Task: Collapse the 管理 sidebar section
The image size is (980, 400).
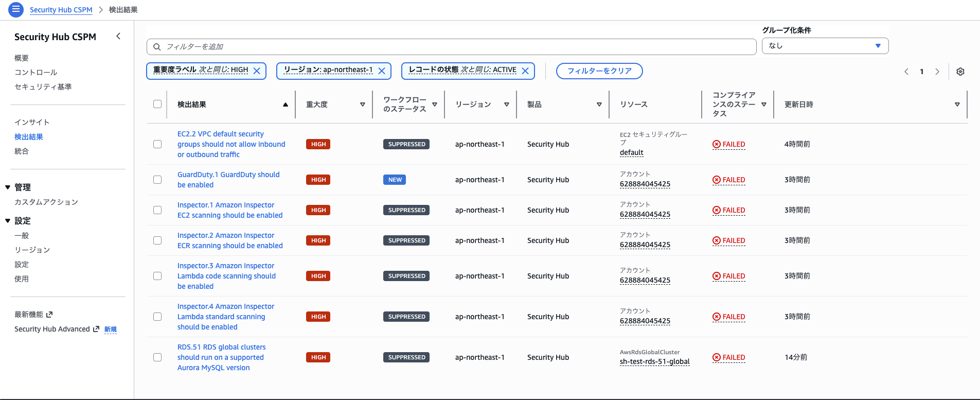Action: (8, 187)
